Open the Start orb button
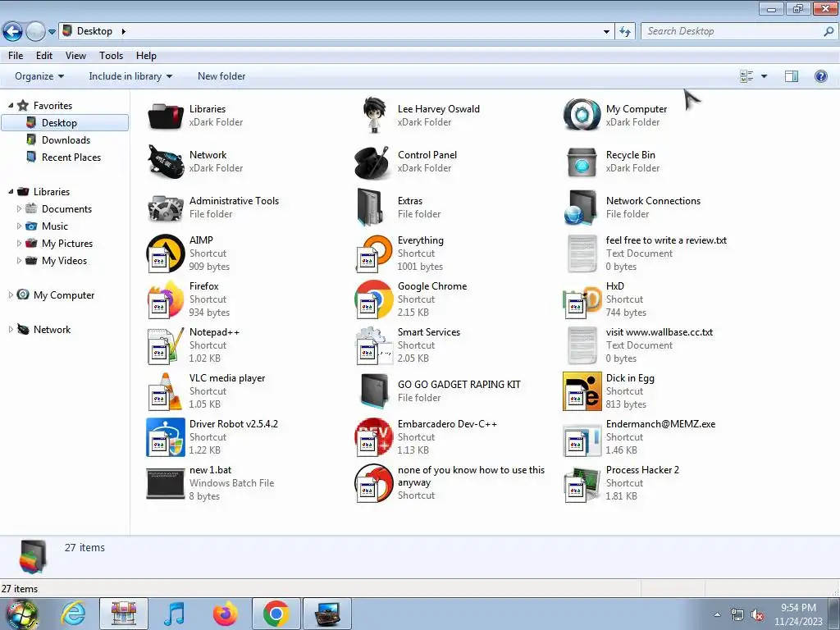The height and width of the screenshot is (630, 840). pos(21,614)
